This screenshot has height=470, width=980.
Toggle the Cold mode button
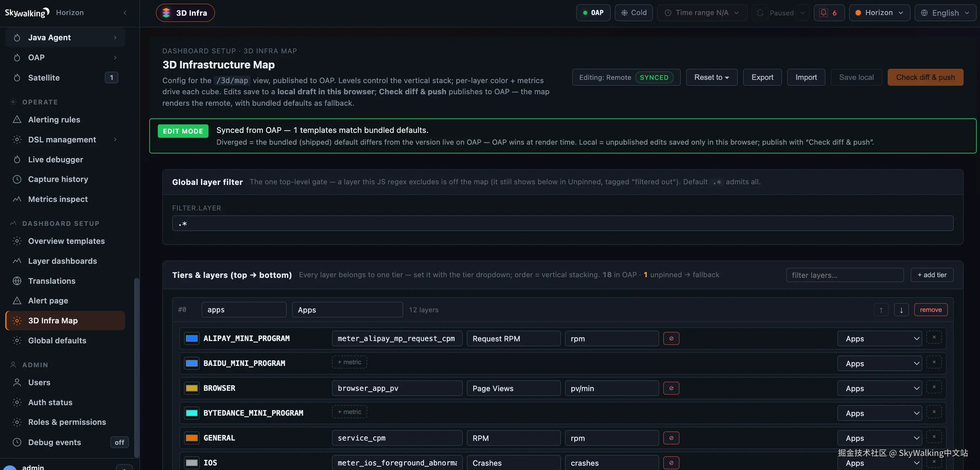(x=634, y=13)
